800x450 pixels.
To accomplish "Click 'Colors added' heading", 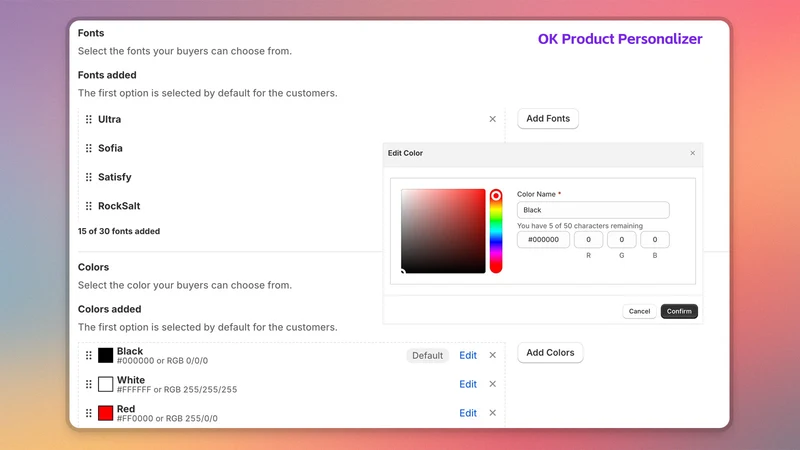I will (x=110, y=309).
